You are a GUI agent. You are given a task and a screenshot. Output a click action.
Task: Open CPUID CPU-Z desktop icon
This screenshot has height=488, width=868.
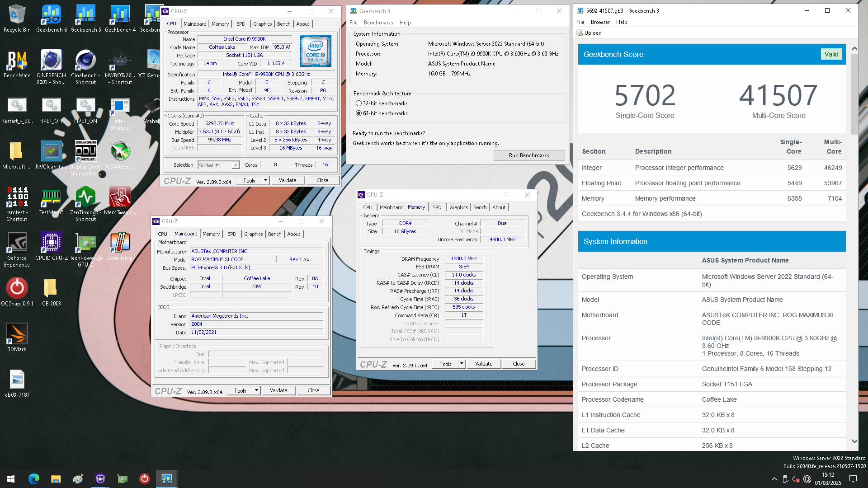(52, 247)
